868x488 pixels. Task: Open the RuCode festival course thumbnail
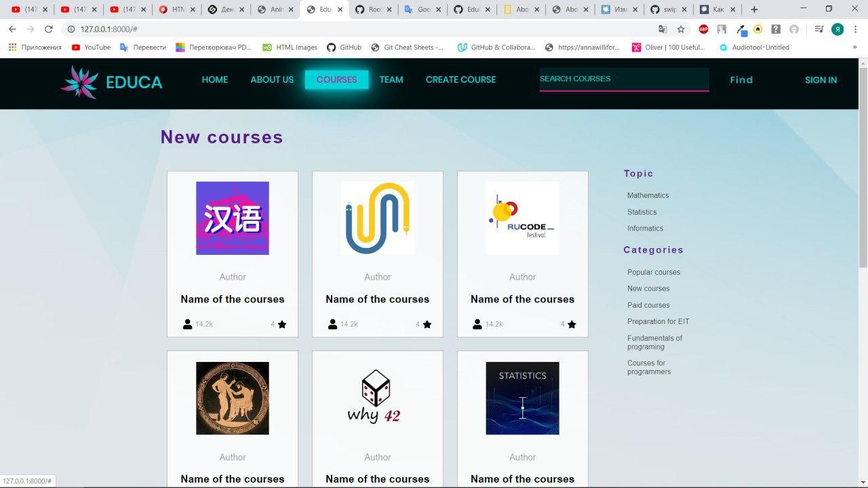(x=523, y=218)
